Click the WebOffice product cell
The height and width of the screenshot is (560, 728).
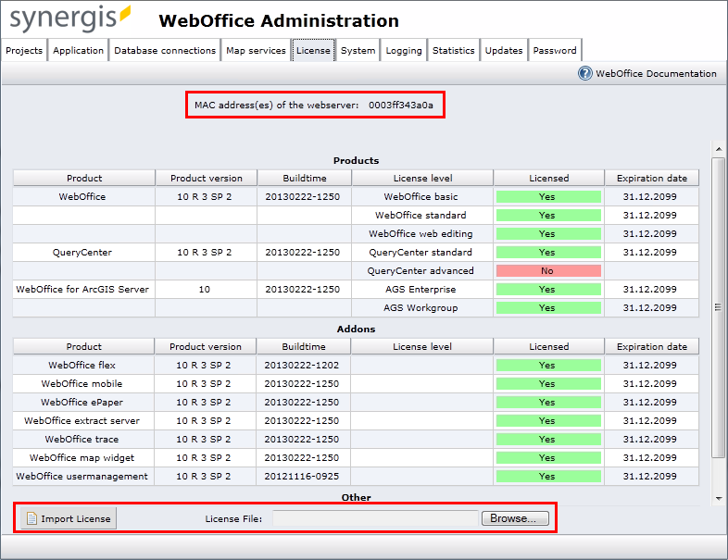[x=82, y=197]
